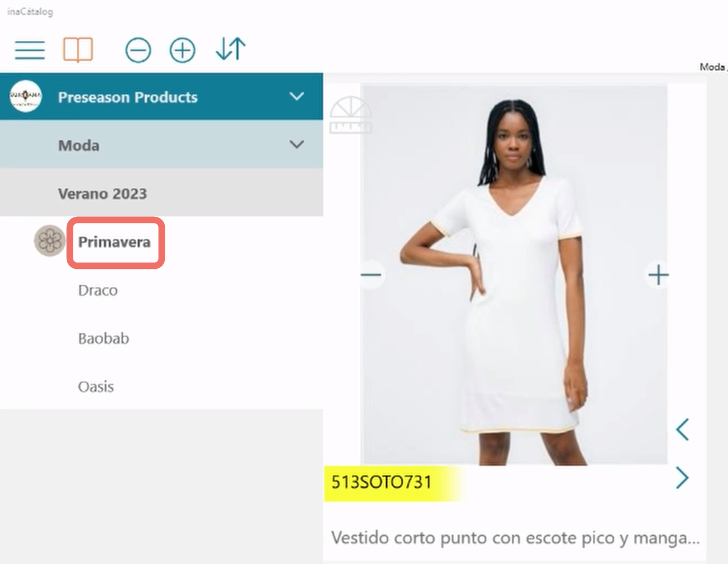Screen dimensions: 728x564
Task: Select the Primavera collection
Action: [114, 242]
